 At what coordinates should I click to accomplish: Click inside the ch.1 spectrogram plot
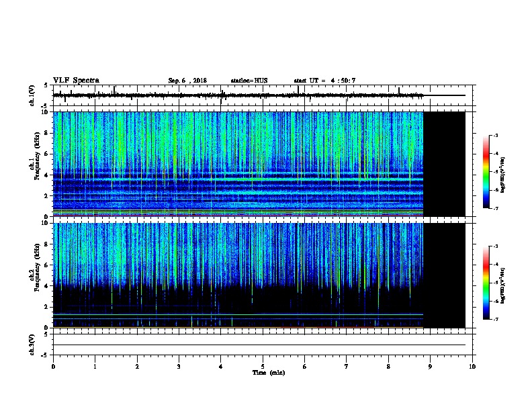pyautogui.click(x=238, y=164)
